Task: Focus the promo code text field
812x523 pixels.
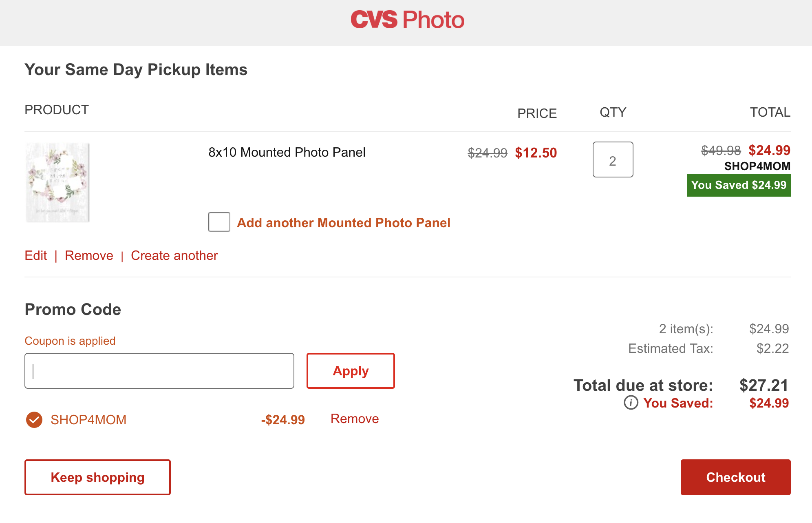Action: (159, 371)
